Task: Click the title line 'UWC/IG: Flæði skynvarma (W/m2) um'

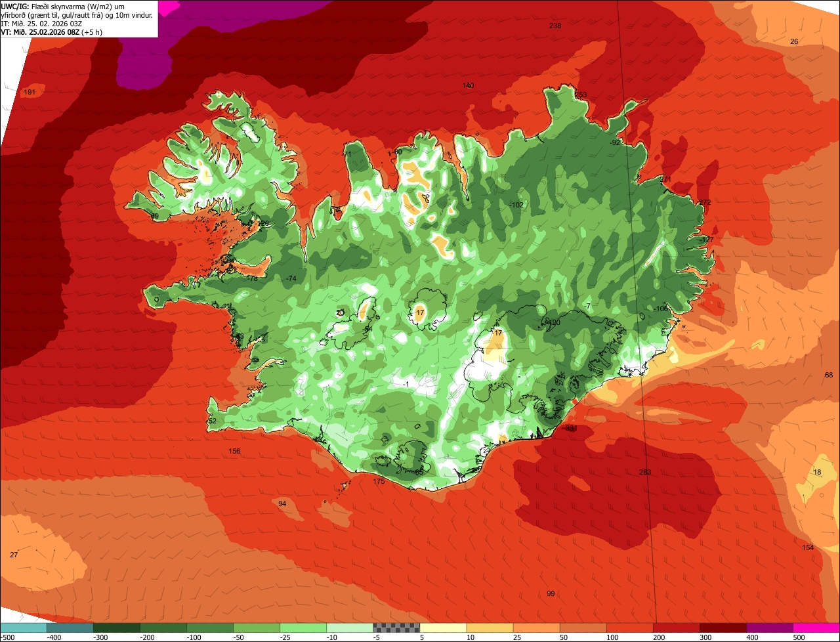Action: tap(63, 5)
